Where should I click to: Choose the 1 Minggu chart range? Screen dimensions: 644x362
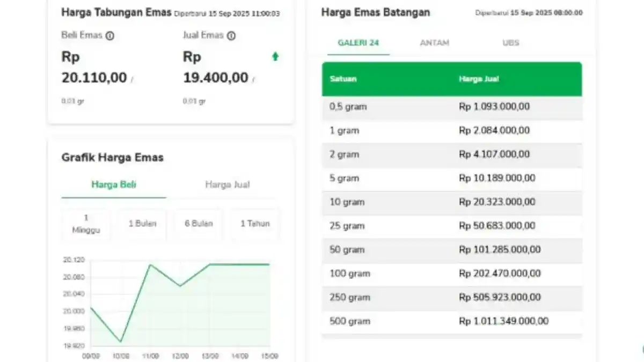tap(86, 225)
